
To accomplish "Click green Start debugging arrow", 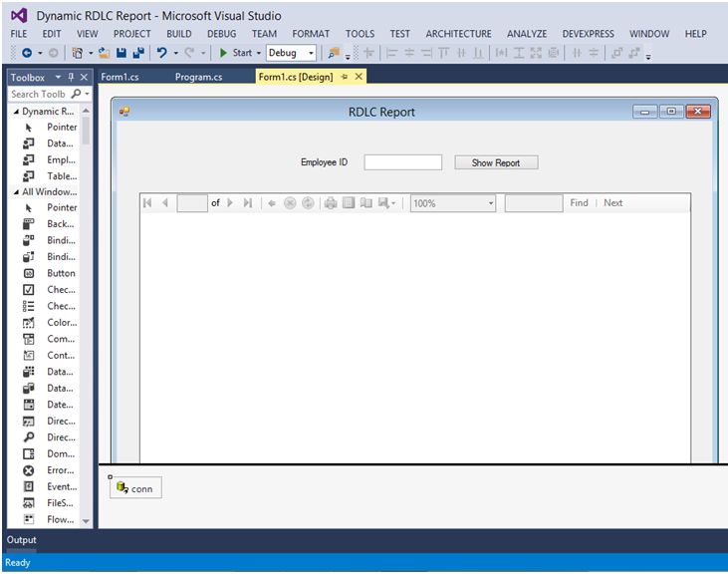I will point(223,53).
